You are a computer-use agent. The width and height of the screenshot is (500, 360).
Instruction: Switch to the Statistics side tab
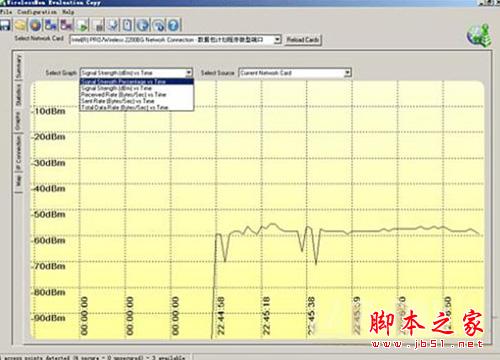coord(18,95)
